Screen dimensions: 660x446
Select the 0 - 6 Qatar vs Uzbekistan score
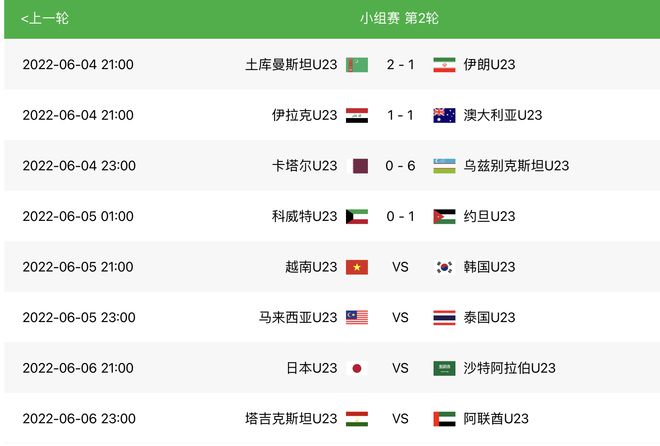(400, 166)
